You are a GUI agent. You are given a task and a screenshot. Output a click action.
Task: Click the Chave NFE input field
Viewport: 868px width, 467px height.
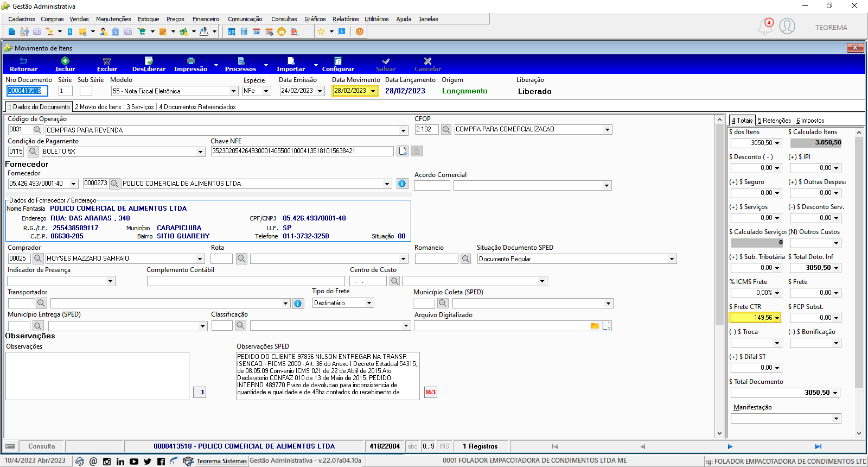pos(302,151)
